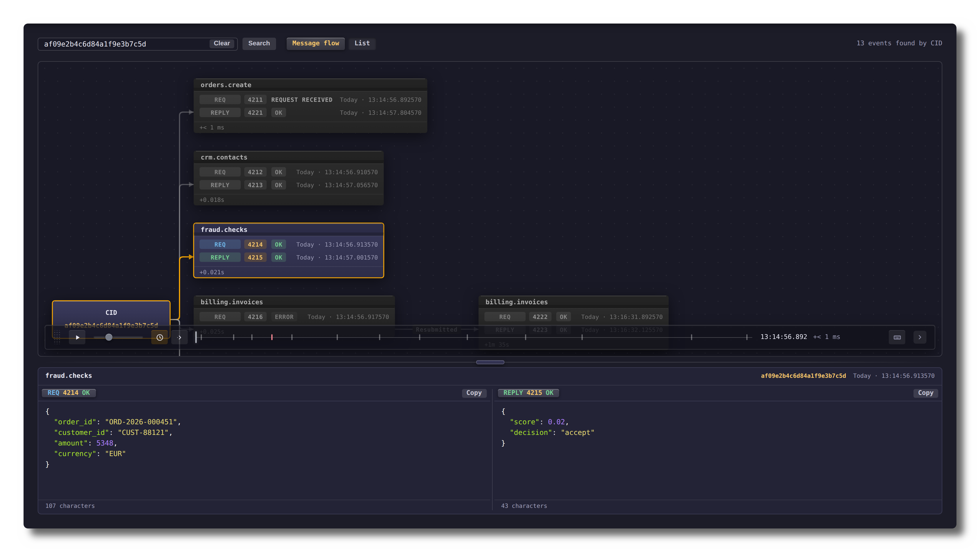Click the +0.021s offset in fraud.checks

[212, 272]
